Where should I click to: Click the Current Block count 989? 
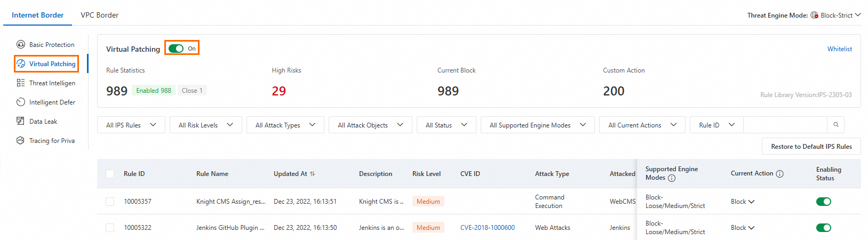coord(448,91)
